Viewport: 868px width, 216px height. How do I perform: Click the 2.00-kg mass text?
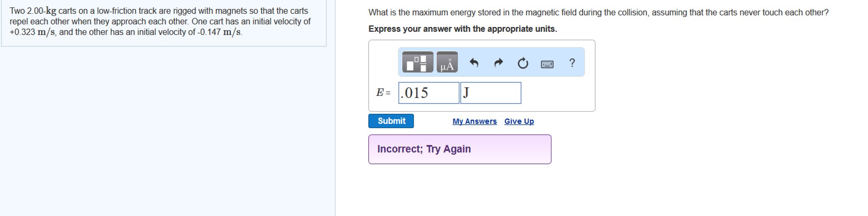[42, 11]
